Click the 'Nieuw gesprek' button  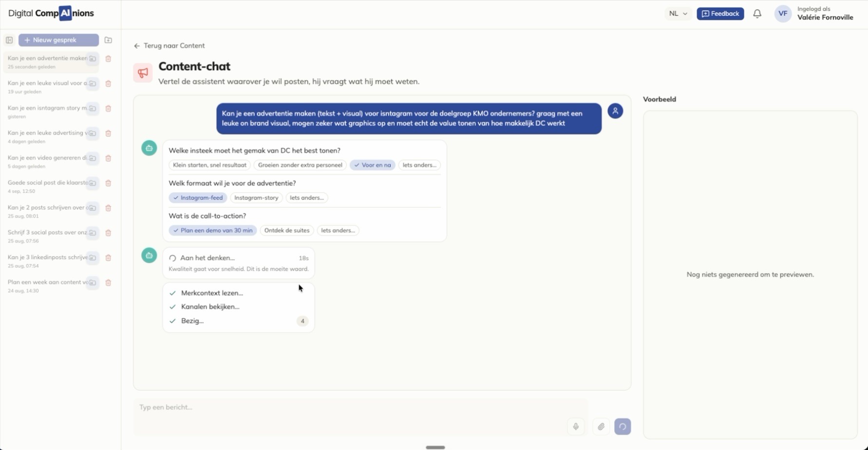tap(58, 40)
